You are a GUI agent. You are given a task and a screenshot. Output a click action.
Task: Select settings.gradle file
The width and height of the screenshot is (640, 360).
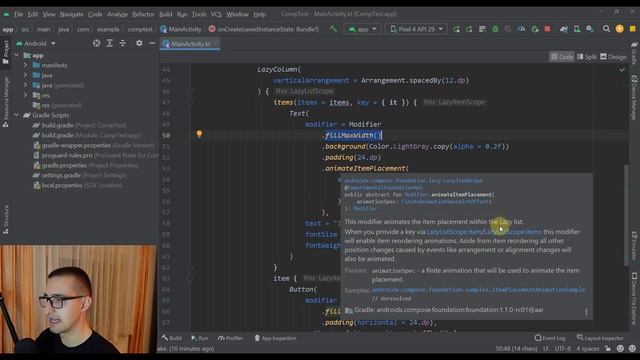(x=80, y=175)
